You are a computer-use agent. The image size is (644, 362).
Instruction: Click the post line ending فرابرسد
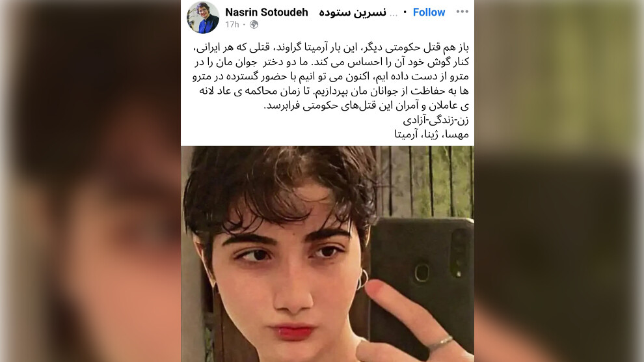pyautogui.click(x=366, y=106)
